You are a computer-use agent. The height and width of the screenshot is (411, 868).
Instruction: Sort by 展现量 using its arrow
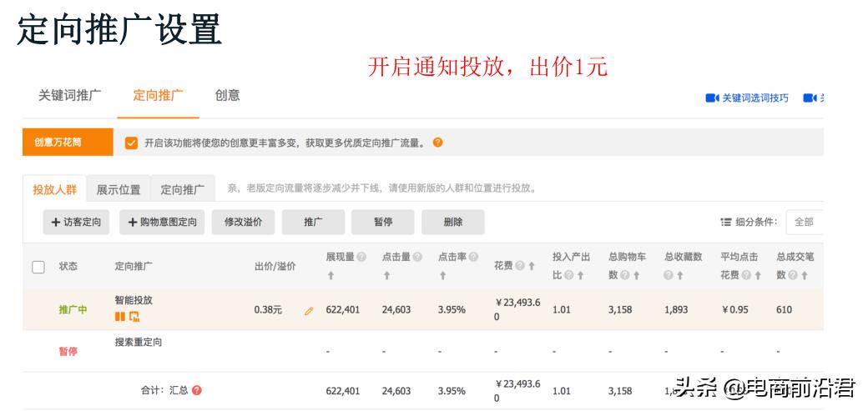[x=331, y=275]
